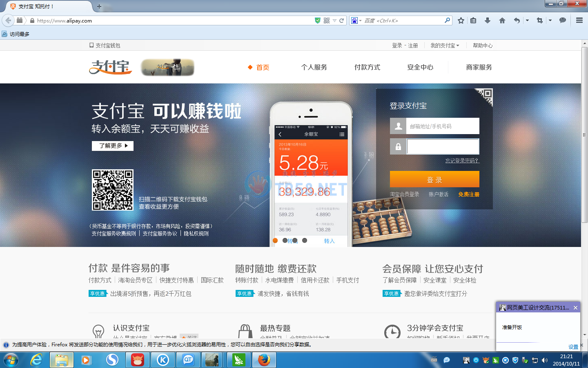Open the 帮助中心 link
The height and width of the screenshot is (368, 588).
tap(483, 45)
